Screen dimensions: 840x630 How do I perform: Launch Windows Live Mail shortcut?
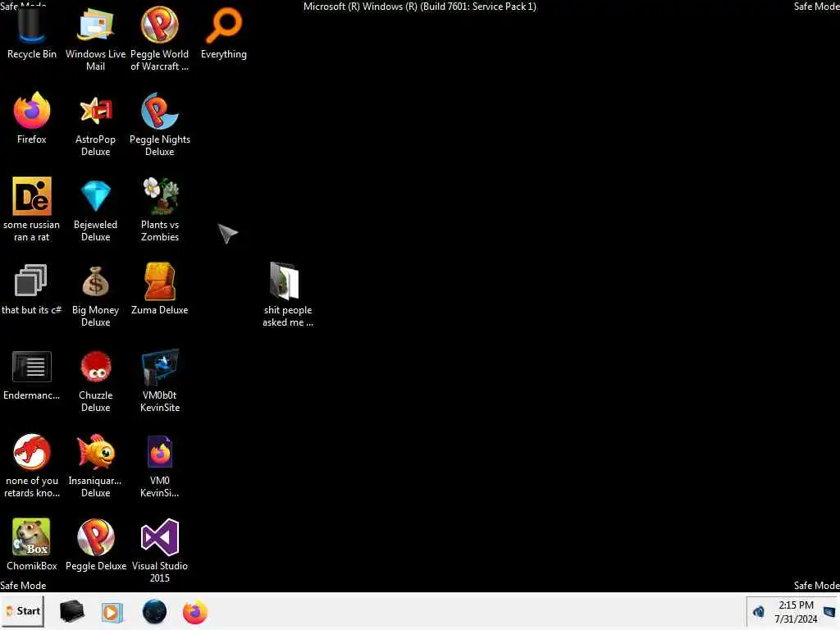click(95, 39)
